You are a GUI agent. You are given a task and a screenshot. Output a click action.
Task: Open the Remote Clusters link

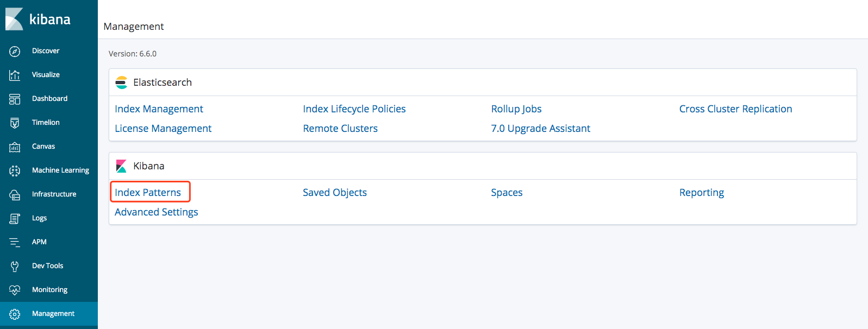pyautogui.click(x=340, y=129)
